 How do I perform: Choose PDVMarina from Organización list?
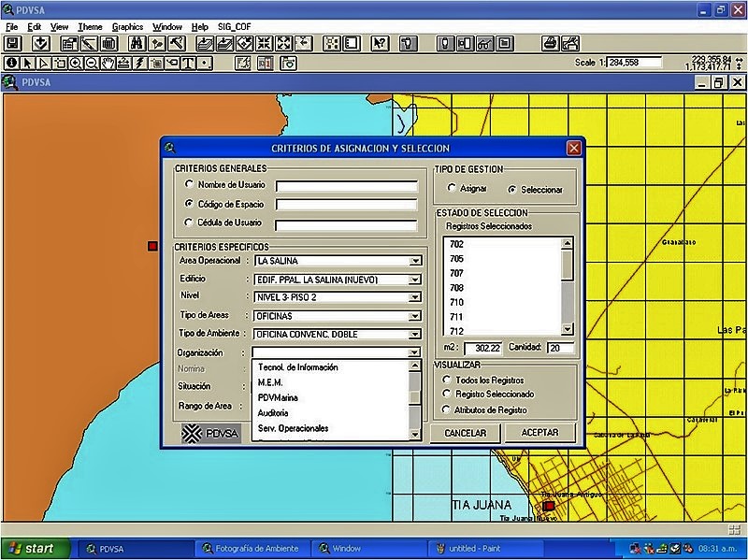pos(278,398)
